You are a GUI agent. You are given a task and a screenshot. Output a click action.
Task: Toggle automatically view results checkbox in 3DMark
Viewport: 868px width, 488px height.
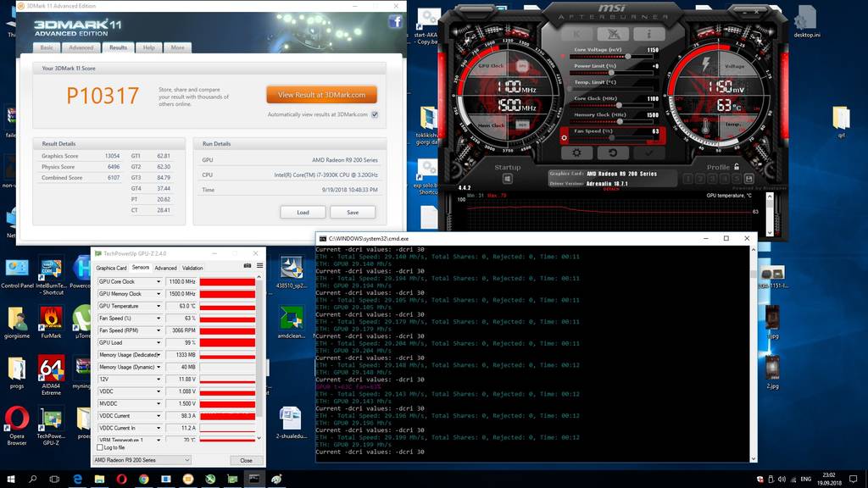tap(375, 114)
